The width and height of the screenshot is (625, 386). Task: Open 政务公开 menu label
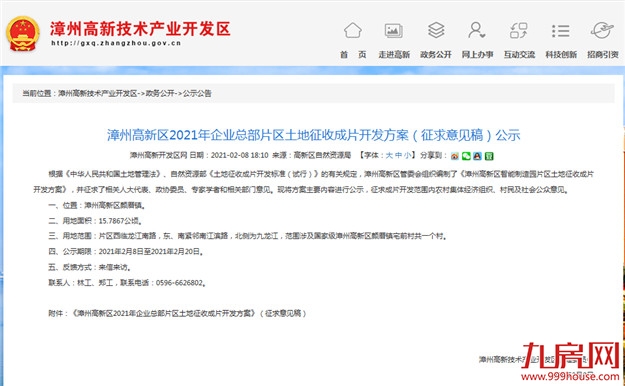436,55
